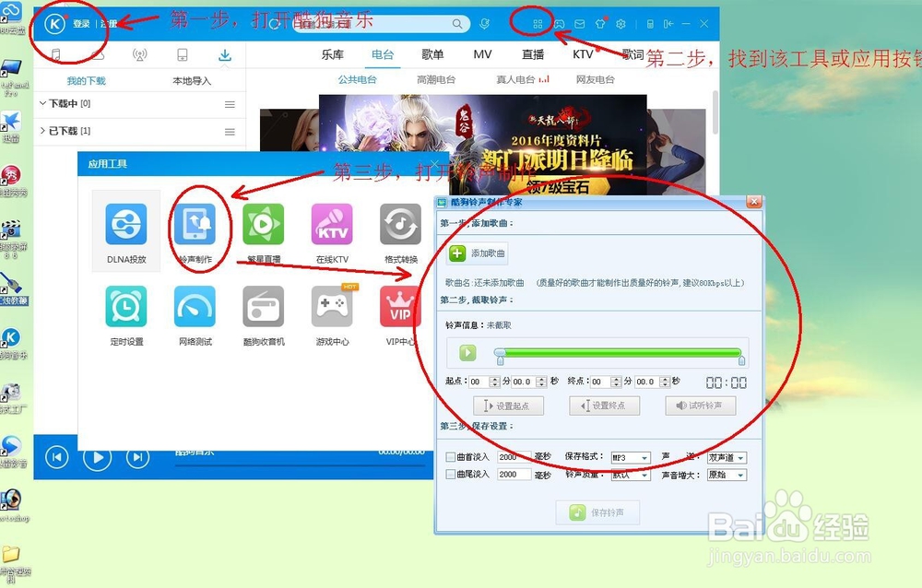922x588 pixels.
Task: Click stepper of 起点 minutes field
Action: click(x=494, y=382)
